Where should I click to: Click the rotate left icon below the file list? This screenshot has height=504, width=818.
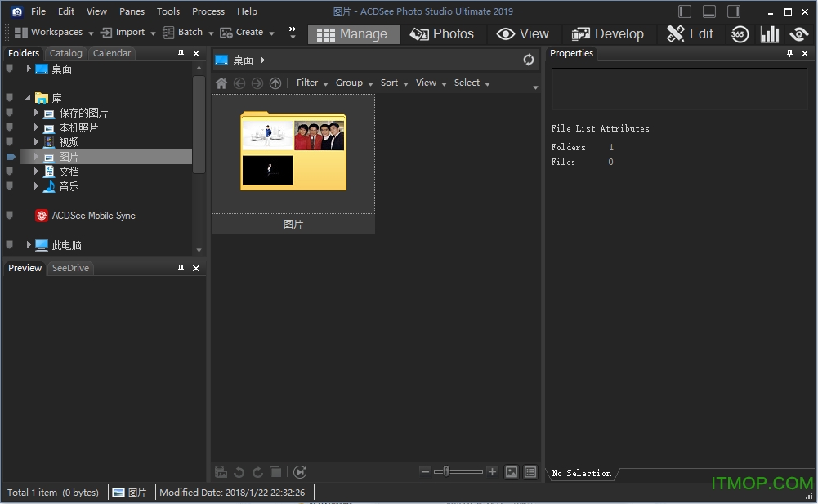tap(239, 471)
